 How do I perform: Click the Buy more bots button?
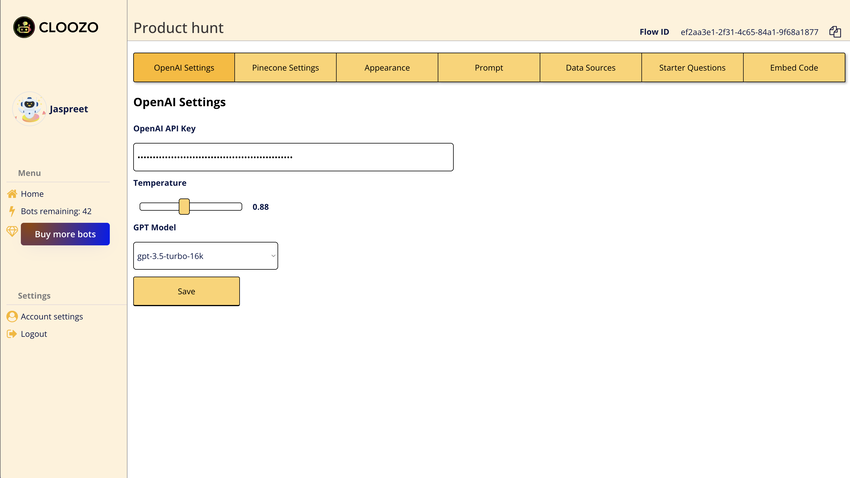(x=65, y=234)
